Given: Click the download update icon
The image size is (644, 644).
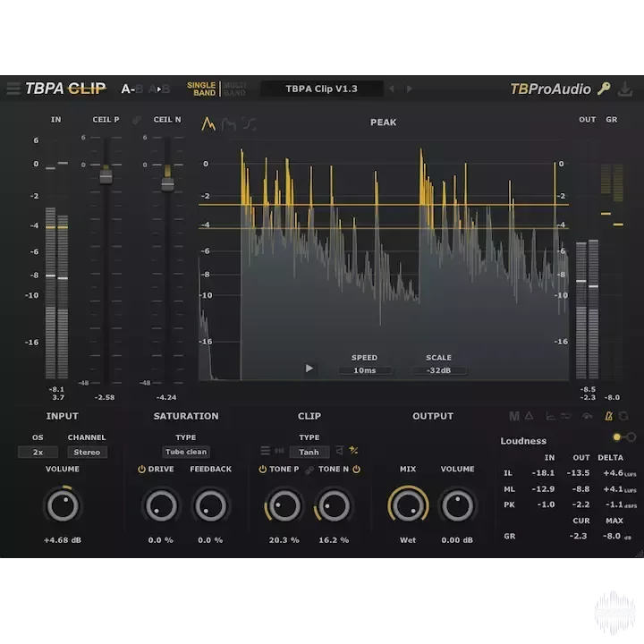Looking at the screenshot, I should [x=625, y=89].
